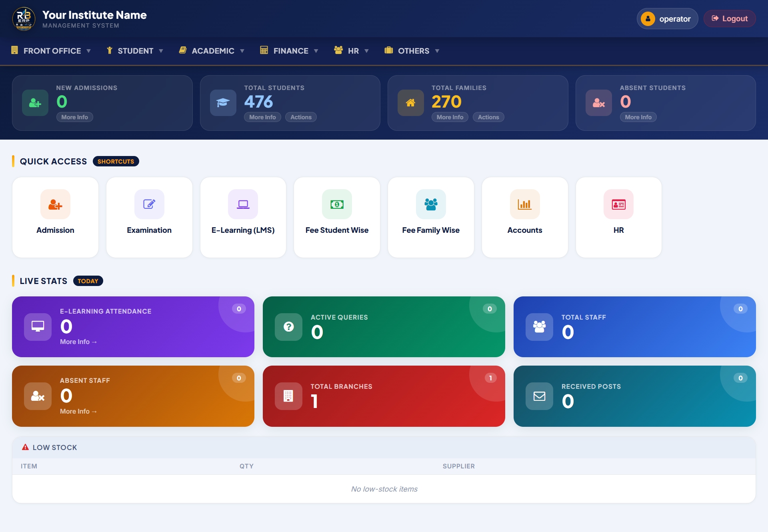This screenshot has height=532, width=768.
Task: Click the Finance calculator menu icon
Action: pyautogui.click(x=264, y=50)
